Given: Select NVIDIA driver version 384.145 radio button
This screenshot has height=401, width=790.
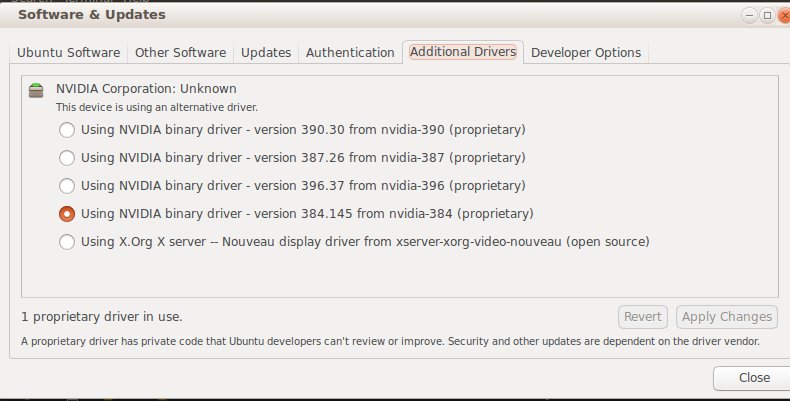Looking at the screenshot, I should click(67, 214).
